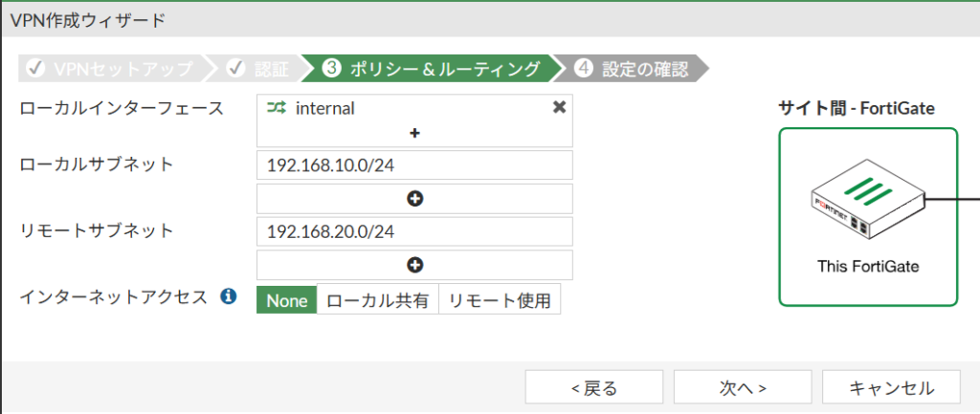980x414 pixels.
Task: Click the 次へ next button
Action: 743,387
